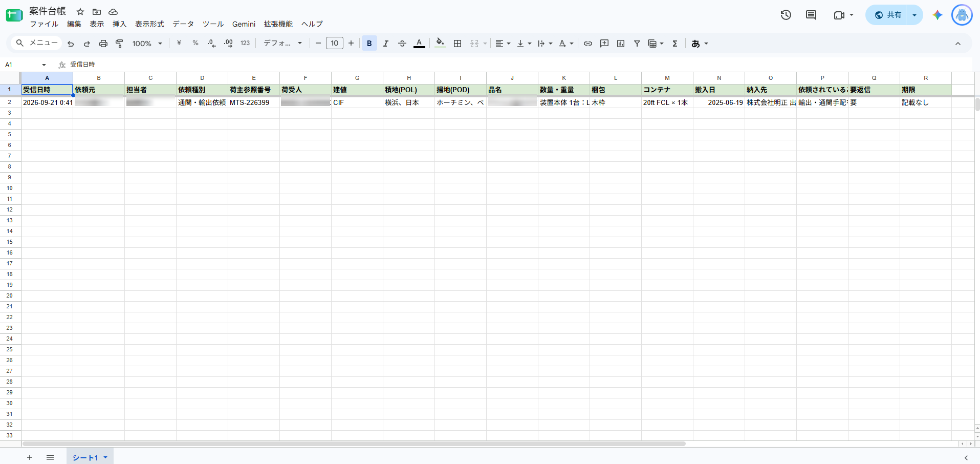Open text color picker
Image resolution: width=980 pixels, height=464 pixels.
pyautogui.click(x=419, y=44)
